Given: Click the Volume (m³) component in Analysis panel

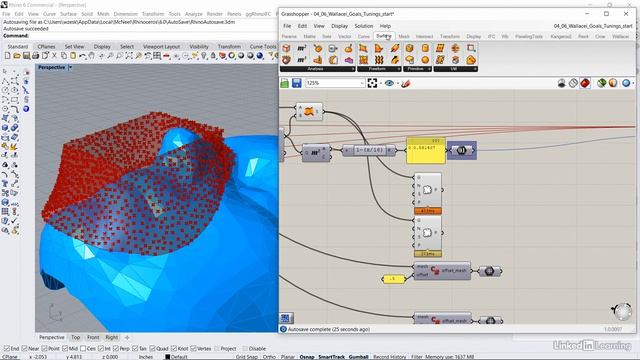Looking at the screenshot, I should tap(302, 60).
